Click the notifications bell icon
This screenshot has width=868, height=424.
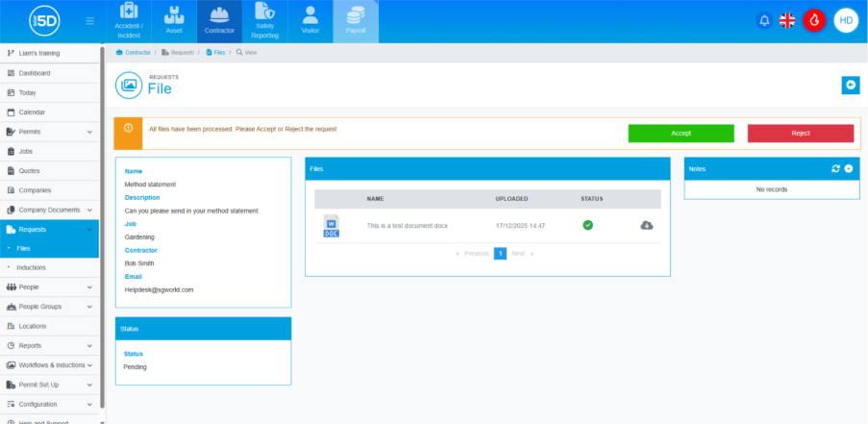click(x=765, y=20)
